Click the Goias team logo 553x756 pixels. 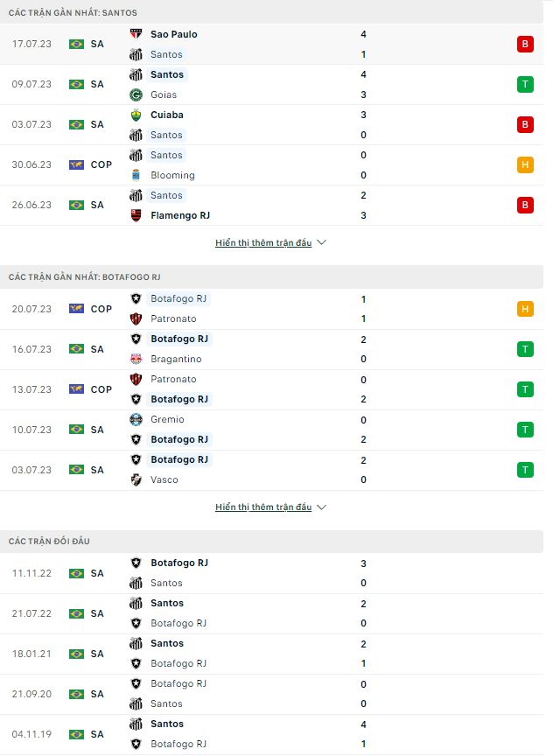(x=136, y=95)
